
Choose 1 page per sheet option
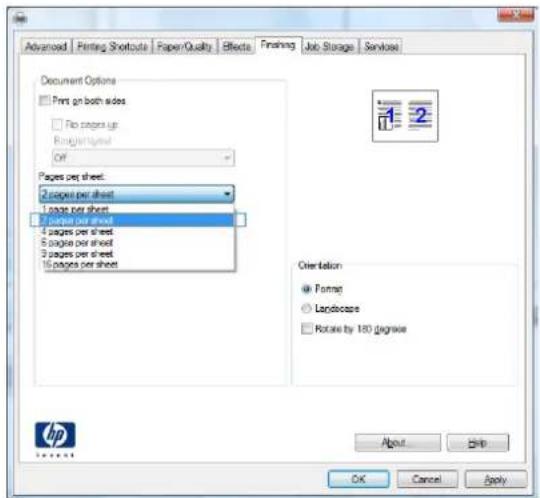(137, 209)
